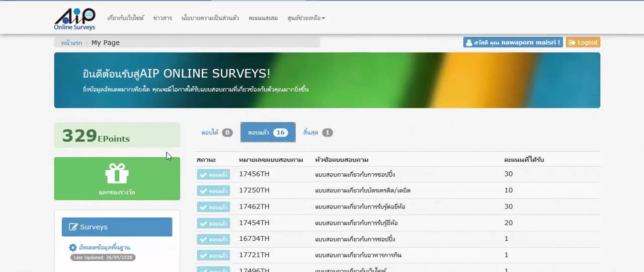
Task: Click the welcome banner ยินดีต้อนรับสู่AIP ONLINE SURVEYS!
Action: [x=327, y=80]
